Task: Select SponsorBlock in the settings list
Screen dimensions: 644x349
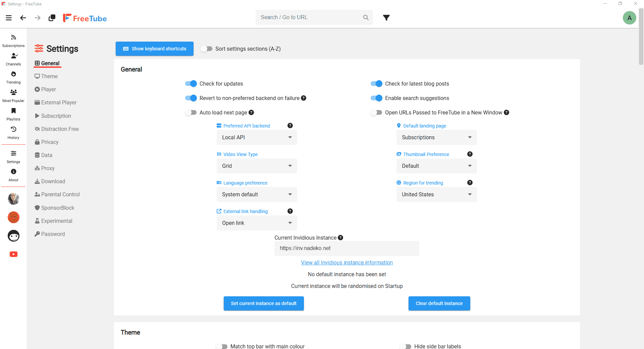Action: click(57, 208)
